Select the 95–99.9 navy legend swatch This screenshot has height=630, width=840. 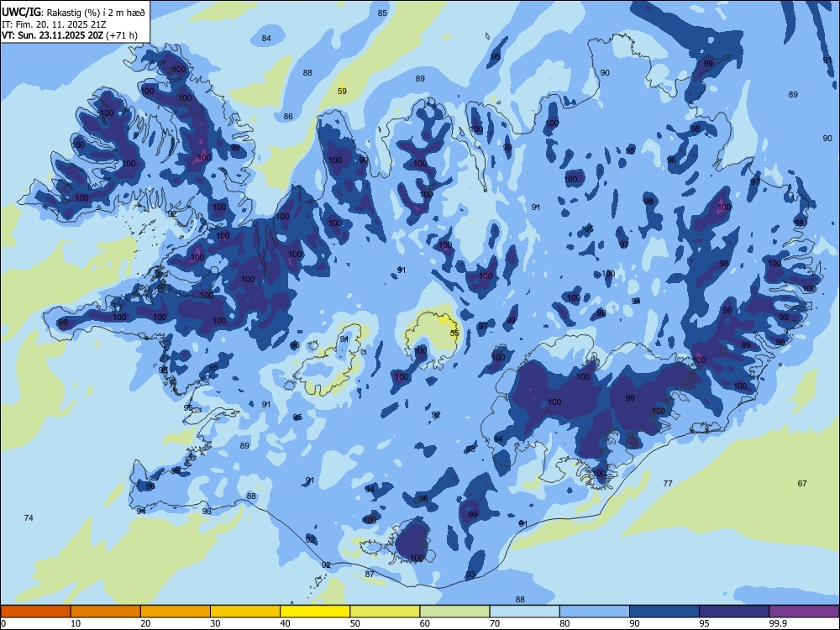pos(734,612)
